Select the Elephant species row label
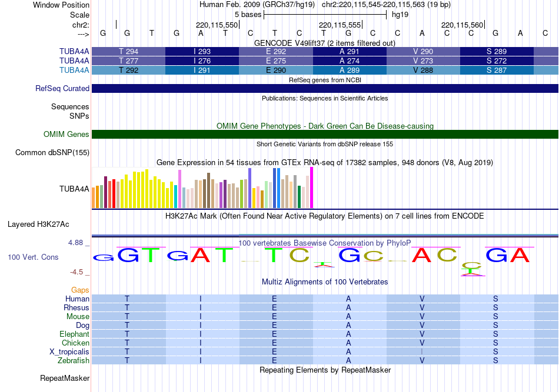Screen dimensions: 559x392 point(74,334)
